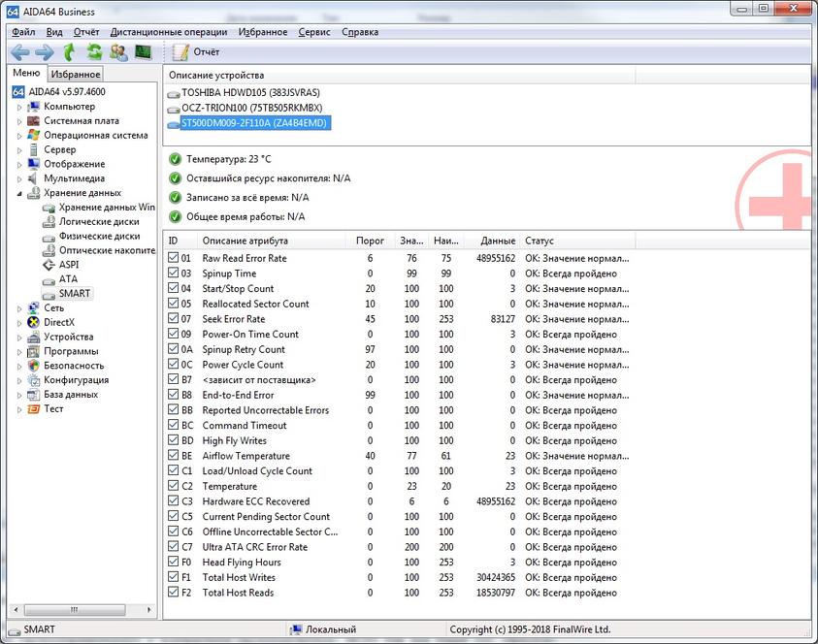This screenshot has width=818, height=644.
Task: Toggle the C7 Ultra ATA CRC Error Rate checkbox
Action: [x=173, y=546]
